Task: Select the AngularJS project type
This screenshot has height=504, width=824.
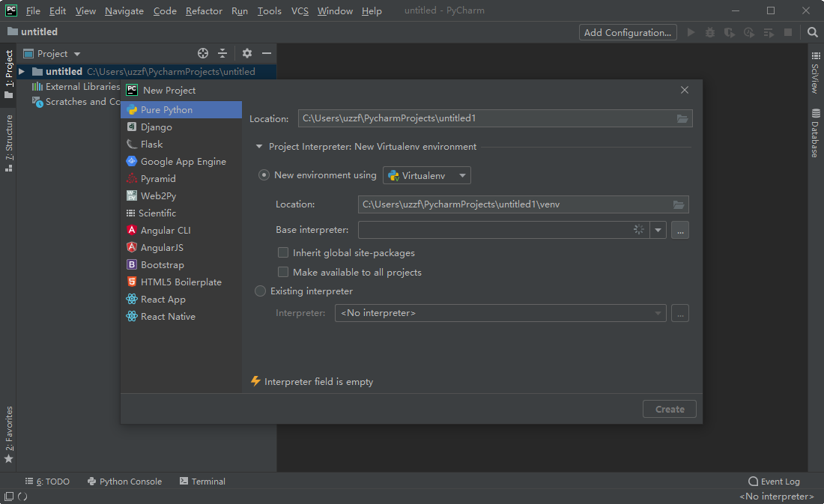Action: click(x=181, y=248)
